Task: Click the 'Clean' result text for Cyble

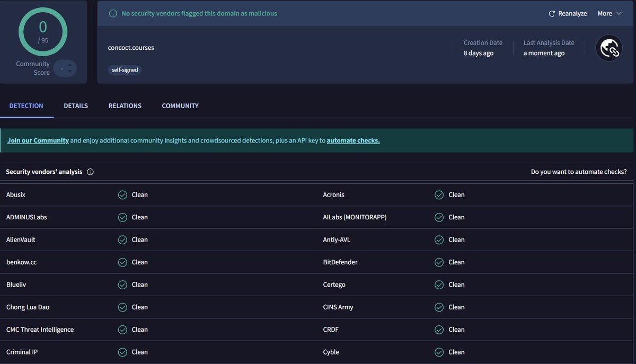Action: (456, 352)
